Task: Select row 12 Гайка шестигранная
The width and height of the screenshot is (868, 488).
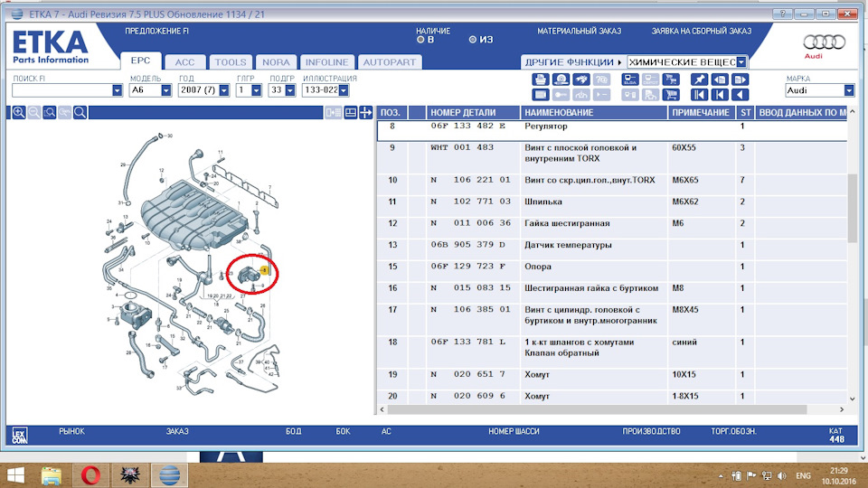Action: tap(612, 228)
